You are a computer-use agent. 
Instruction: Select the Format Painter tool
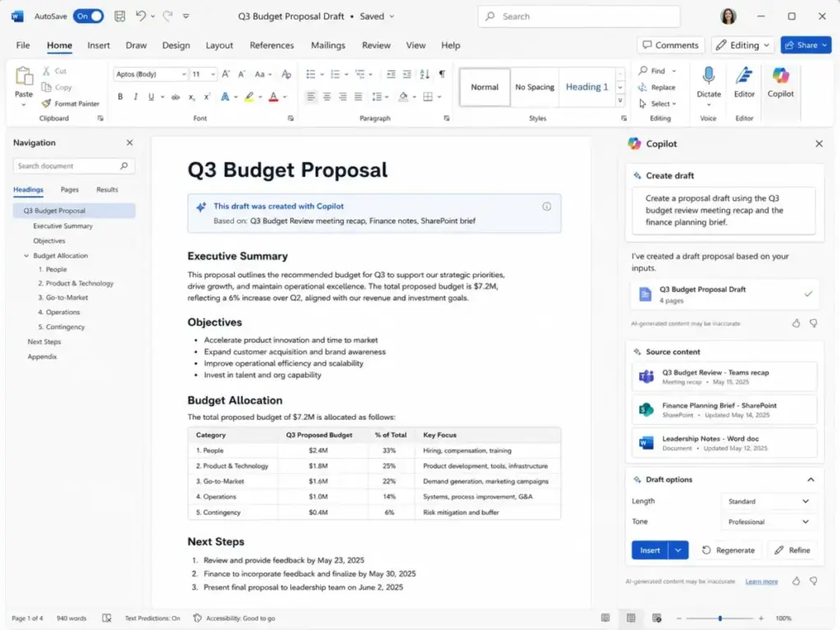[71, 103]
